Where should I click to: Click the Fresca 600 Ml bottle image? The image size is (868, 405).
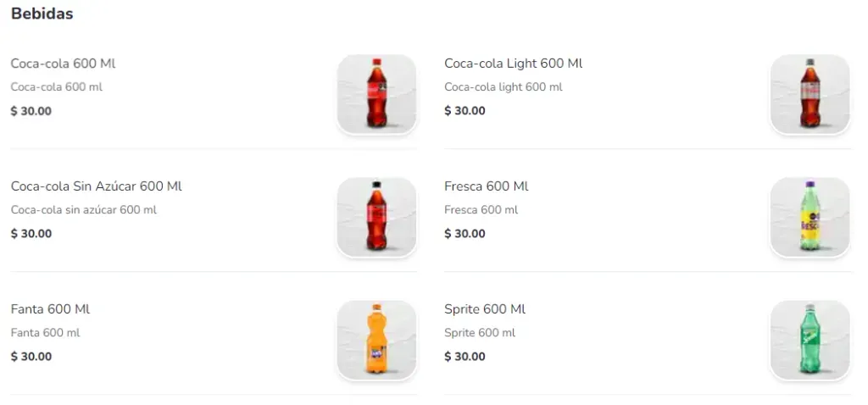810,217
